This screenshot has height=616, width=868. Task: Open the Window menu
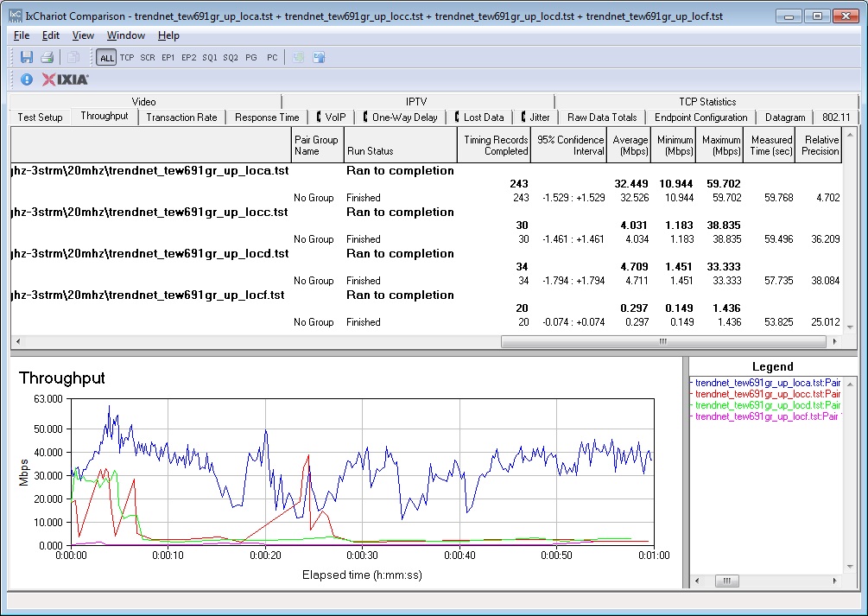point(125,35)
